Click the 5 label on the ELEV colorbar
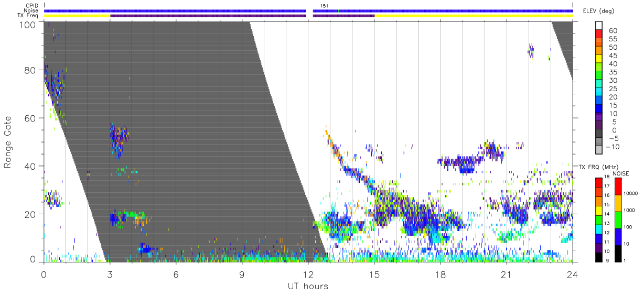The width and height of the screenshot is (644, 297). pyautogui.click(x=614, y=122)
